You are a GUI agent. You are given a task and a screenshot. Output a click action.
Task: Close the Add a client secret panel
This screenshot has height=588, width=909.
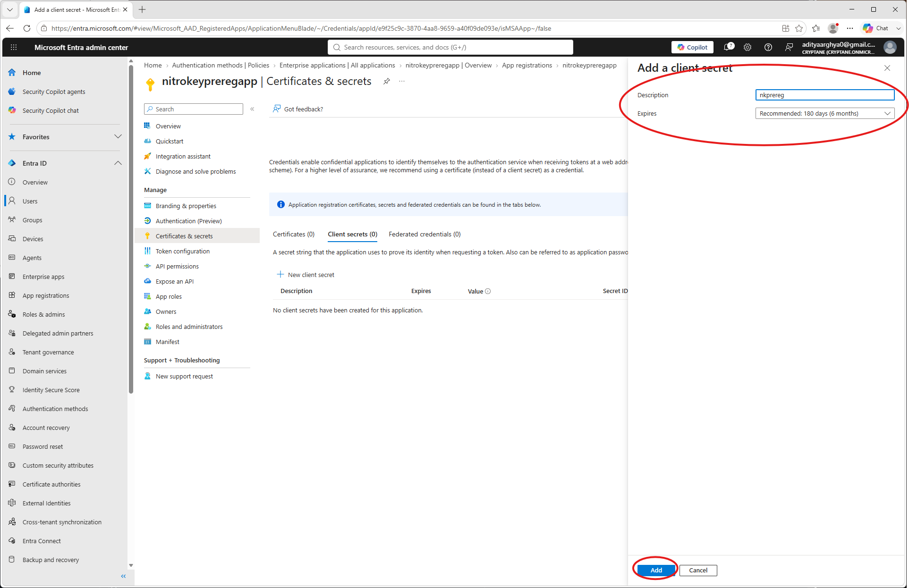pyautogui.click(x=887, y=68)
